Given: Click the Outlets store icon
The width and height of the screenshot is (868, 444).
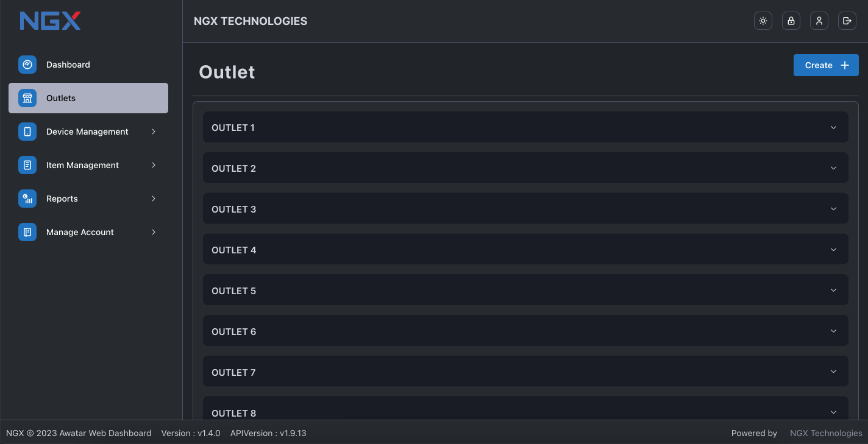Looking at the screenshot, I should 27,98.
